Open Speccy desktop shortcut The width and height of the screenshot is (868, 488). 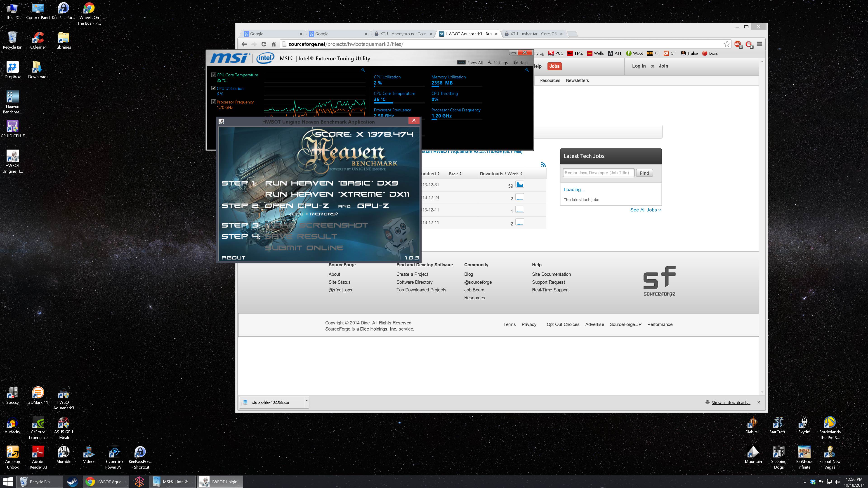tap(12, 395)
